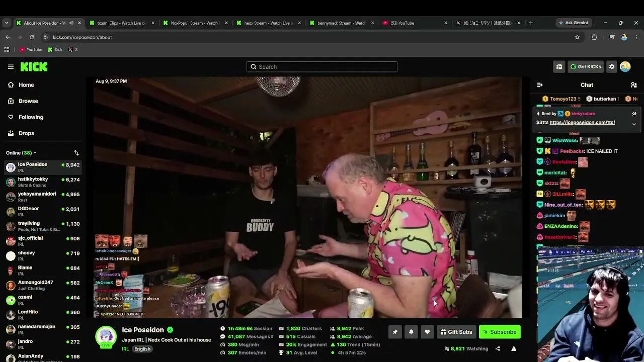This screenshot has height=362, width=644.
Task: Open yokoyamamidori's Rust stream
Action: (x=42, y=197)
